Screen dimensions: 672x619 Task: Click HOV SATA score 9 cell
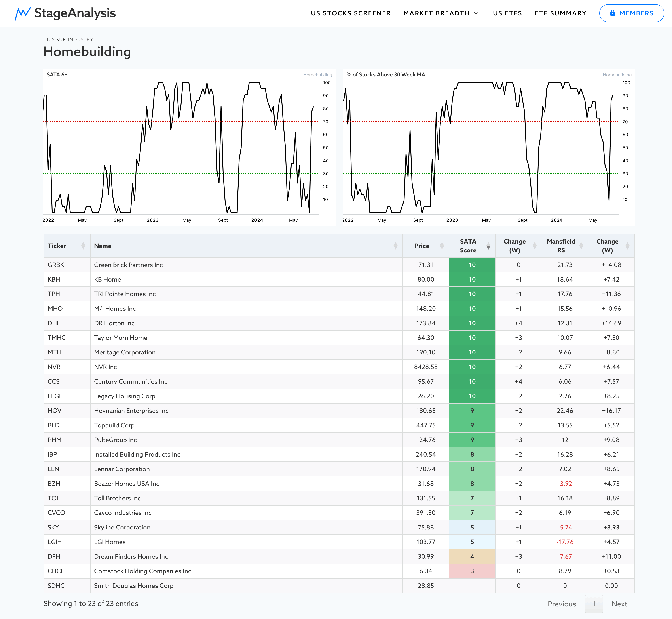(x=472, y=411)
